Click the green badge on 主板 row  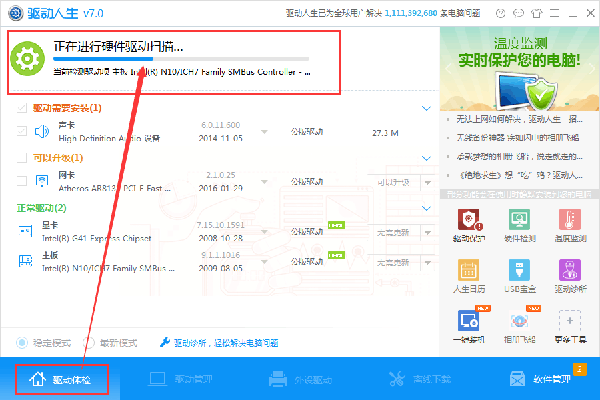pos(336,255)
